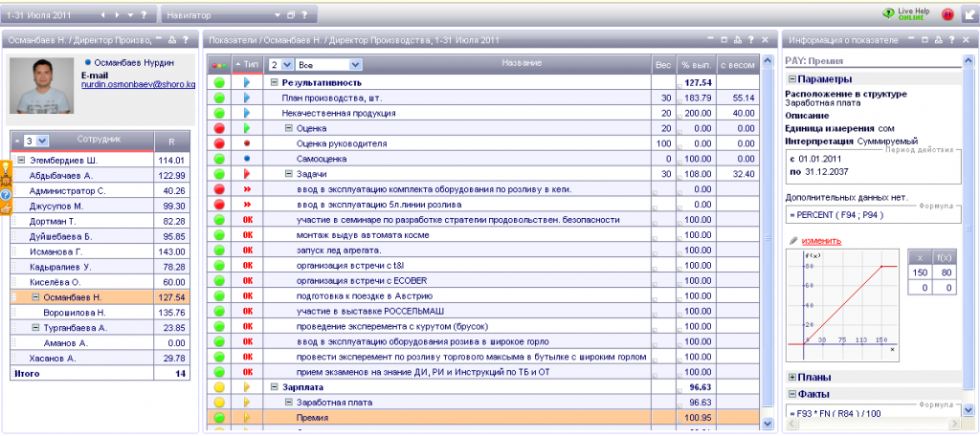980x436 pixels.
Task: Click the Навигатор restore window icon
Action: [x=291, y=14]
